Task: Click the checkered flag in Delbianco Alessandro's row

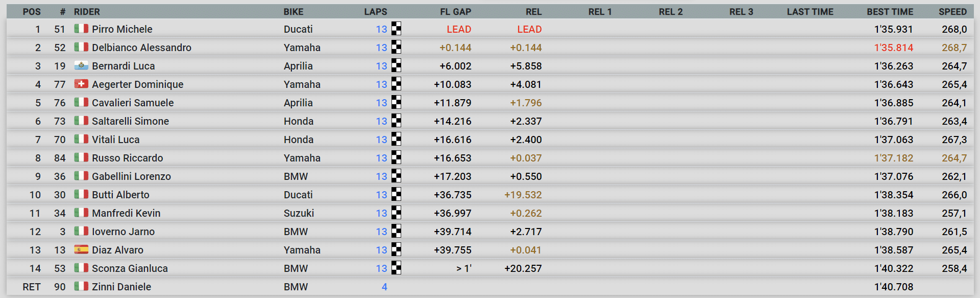Action: click(396, 47)
